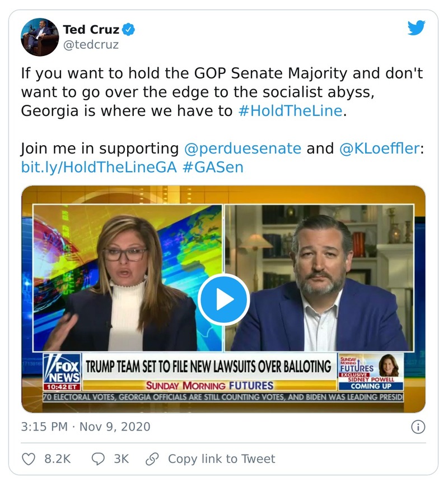Click the Twitter bird logo

(416, 28)
